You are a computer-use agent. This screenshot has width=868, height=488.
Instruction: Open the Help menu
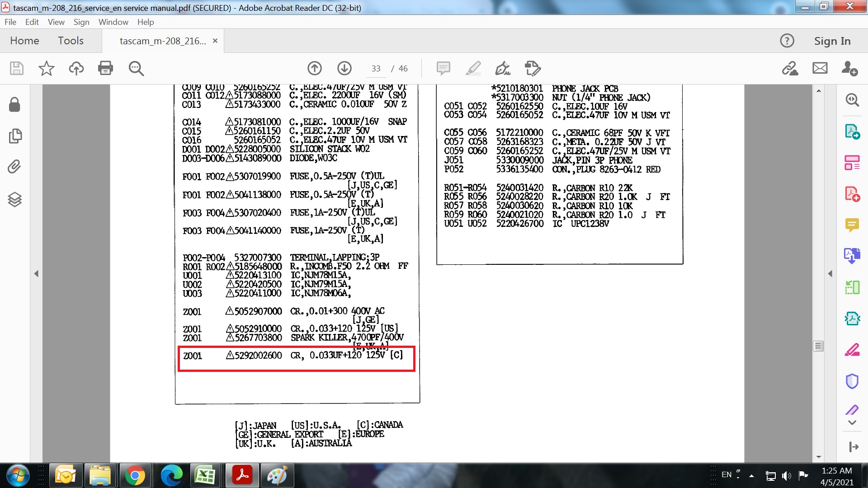point(146,22)
